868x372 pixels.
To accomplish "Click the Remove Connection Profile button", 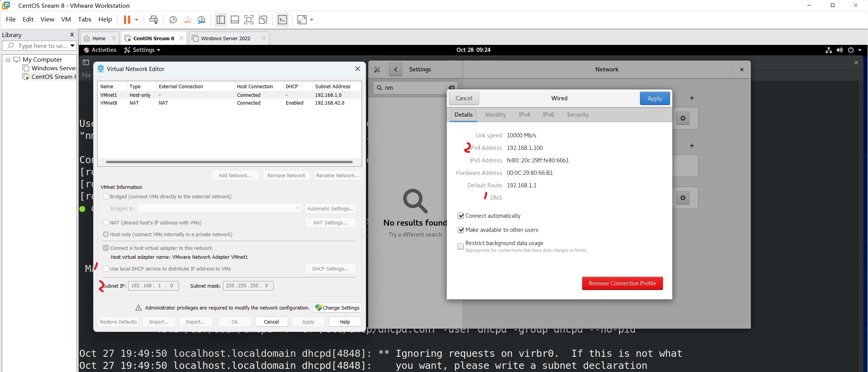I will [622, 283].
